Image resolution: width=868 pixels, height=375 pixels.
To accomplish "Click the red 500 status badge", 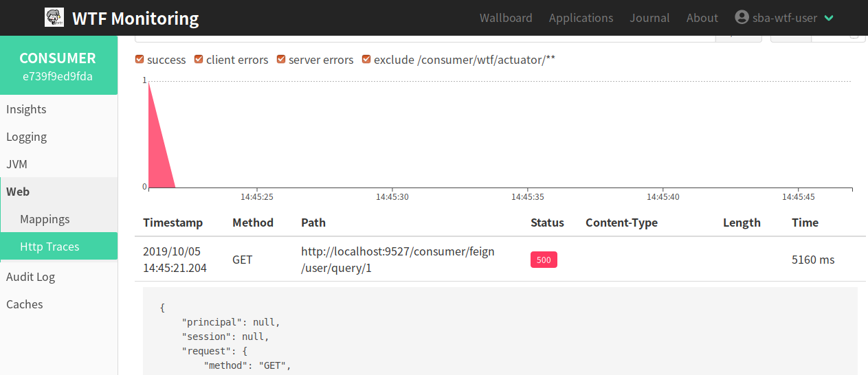I will click(x=544, y=260).
